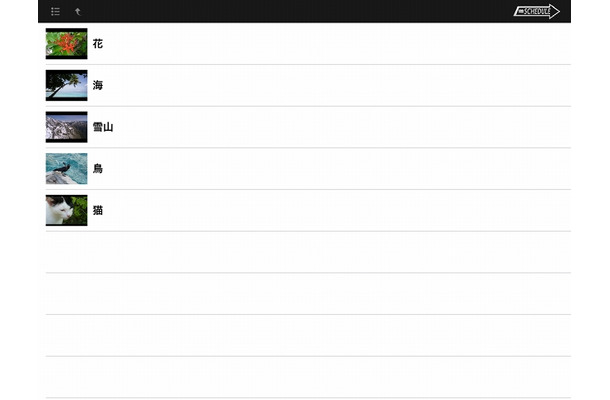The height and width of the screenshot is (400, 610).
Task: Open the 雪山 list entry label
Action: [103, 127]
